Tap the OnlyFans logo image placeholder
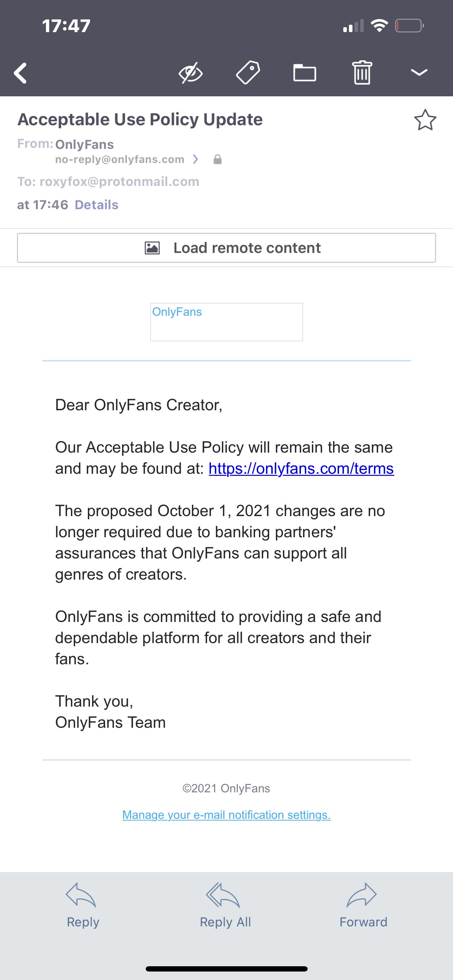The width and height of the screenshot is (453, 980). click(226, 322)
